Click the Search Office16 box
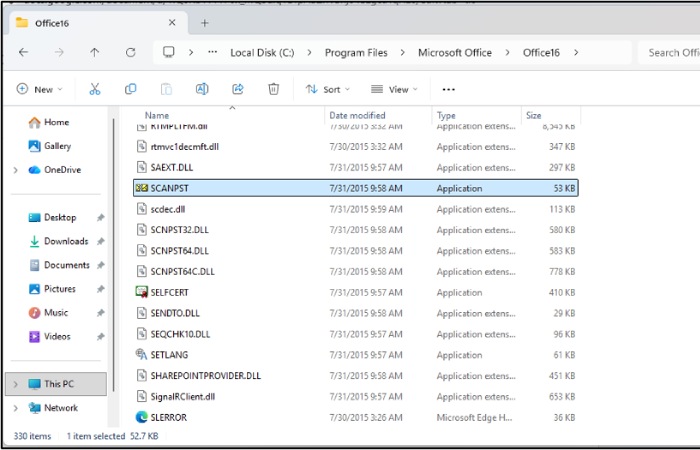 669,53
